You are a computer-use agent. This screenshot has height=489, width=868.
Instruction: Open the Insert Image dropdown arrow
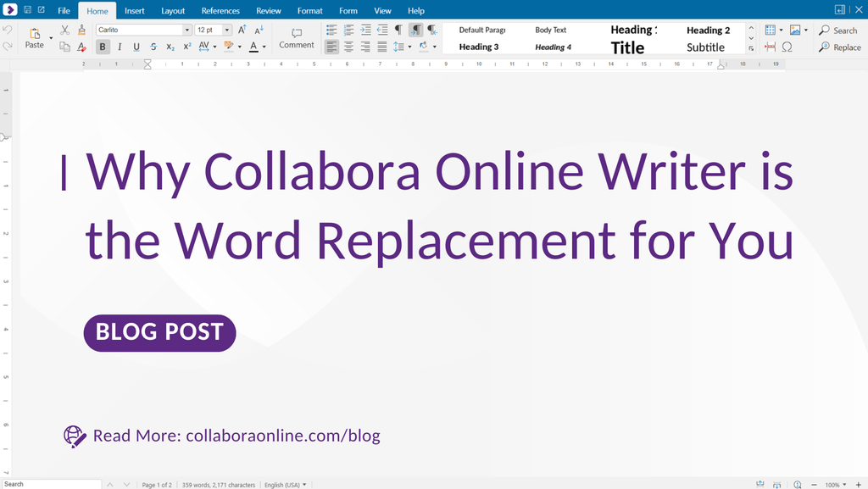click(806, 30)
